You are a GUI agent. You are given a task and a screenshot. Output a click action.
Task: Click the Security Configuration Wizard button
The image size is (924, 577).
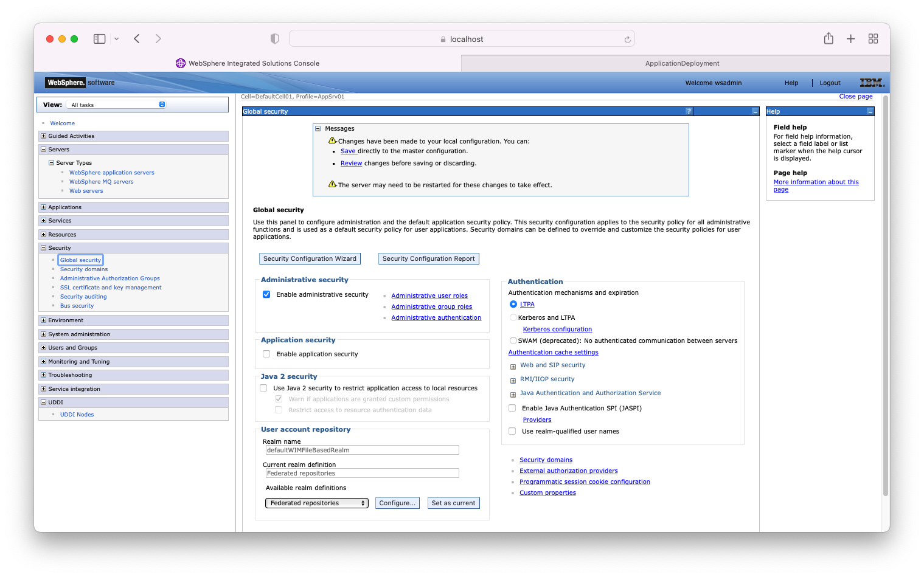[310, 258]
